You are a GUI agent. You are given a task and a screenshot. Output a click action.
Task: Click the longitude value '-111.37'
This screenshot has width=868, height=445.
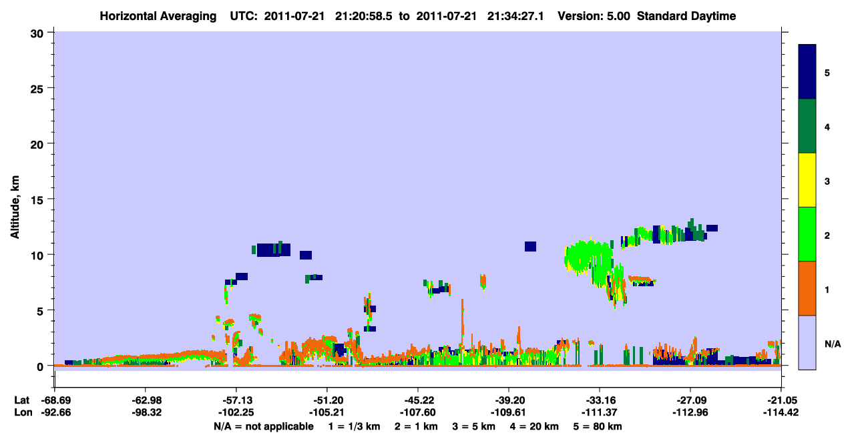pos(599,412)
